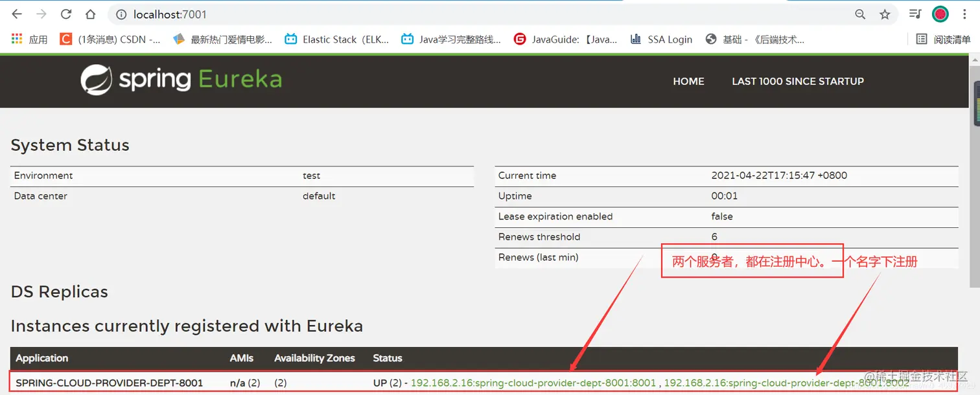Bookmark this page with the star icon
The width and height of the screenshot is (980, 395).
pos(885,14)
